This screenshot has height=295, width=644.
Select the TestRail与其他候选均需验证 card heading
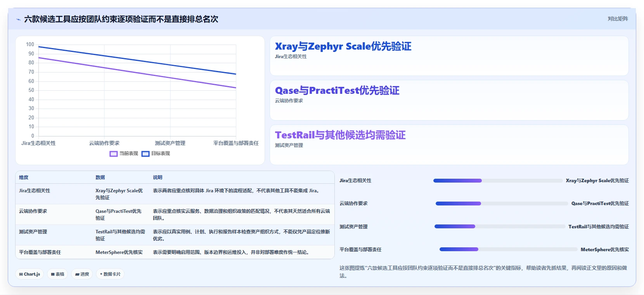[340, 135]
